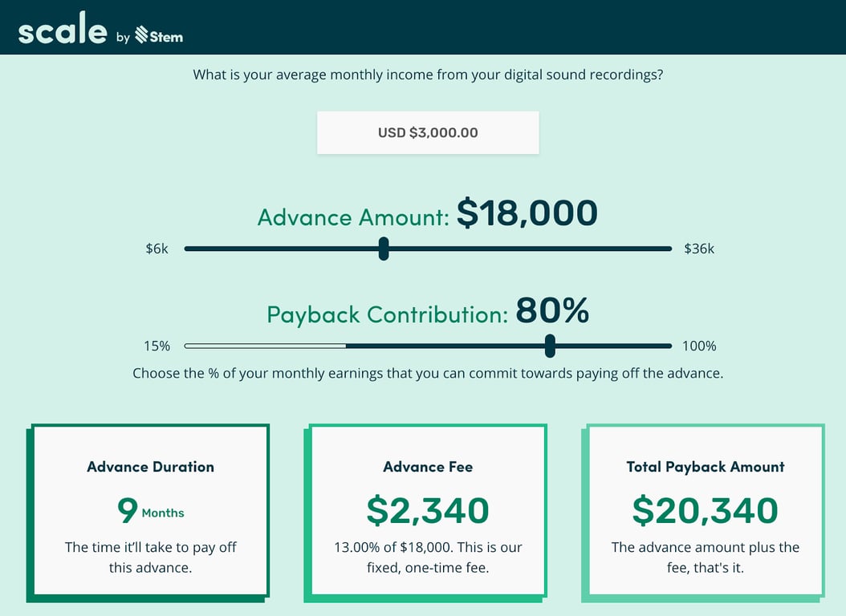Click the $36k maximum label
Screen dimensions: 846x616
click(698, 249)
